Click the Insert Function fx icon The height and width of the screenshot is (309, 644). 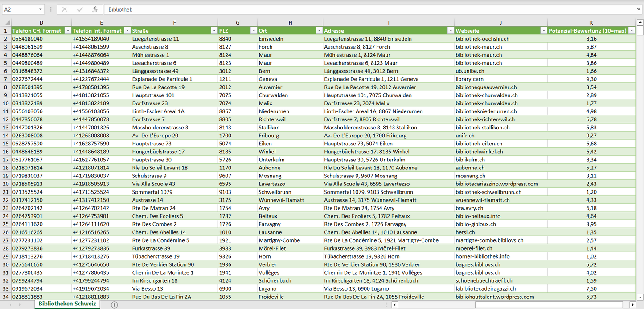pos(94,9)
